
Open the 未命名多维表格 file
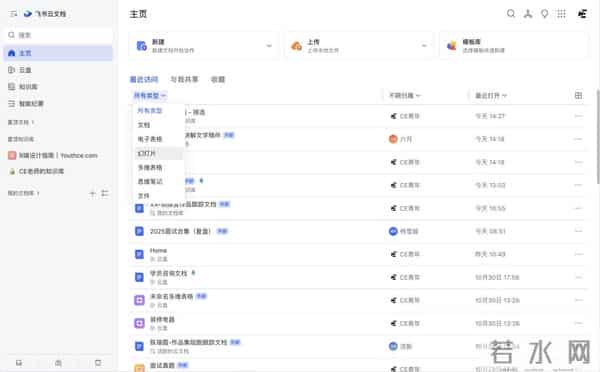pyautogui.click(x=171, y=296)
